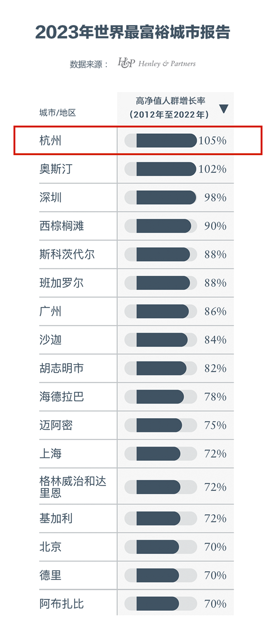Click the sort arrow in growth rate header
Screen dimensions: 273x644
223,109
